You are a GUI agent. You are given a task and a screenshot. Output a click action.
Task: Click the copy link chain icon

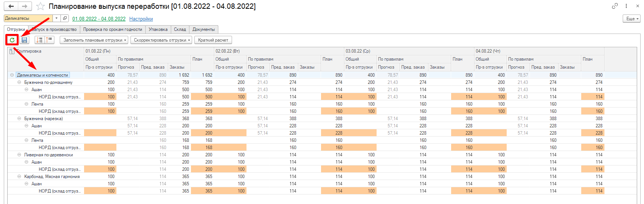615,6
